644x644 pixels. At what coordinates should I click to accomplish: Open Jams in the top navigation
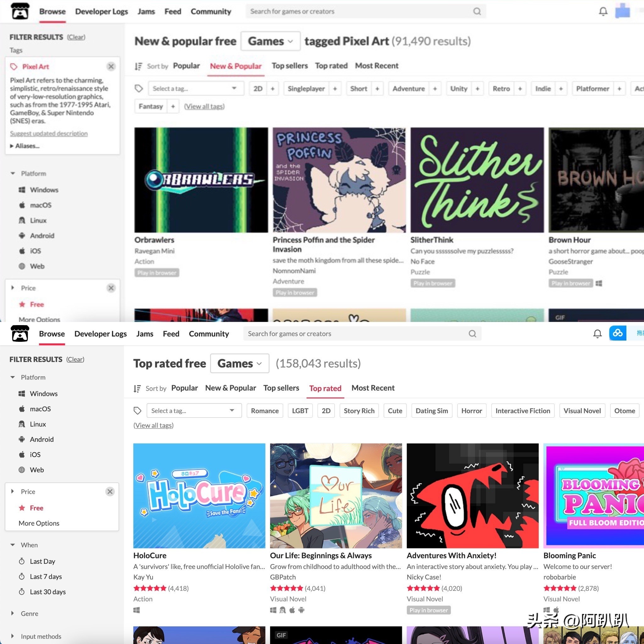pyautogui.click(x=146, y=11)
